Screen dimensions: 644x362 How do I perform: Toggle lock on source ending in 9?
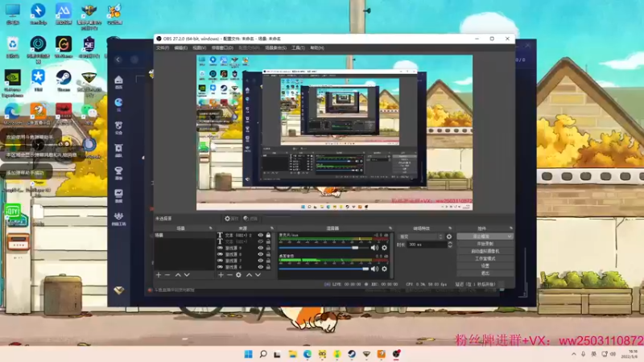click(x=268, y=248)
